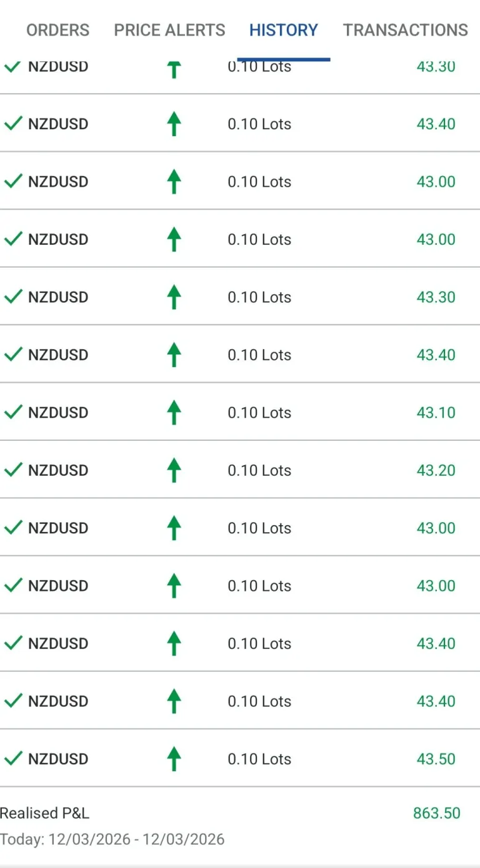Go to the TRANSACTIONS tab
This screenshot has height=868, width=480.
point(406,30)
